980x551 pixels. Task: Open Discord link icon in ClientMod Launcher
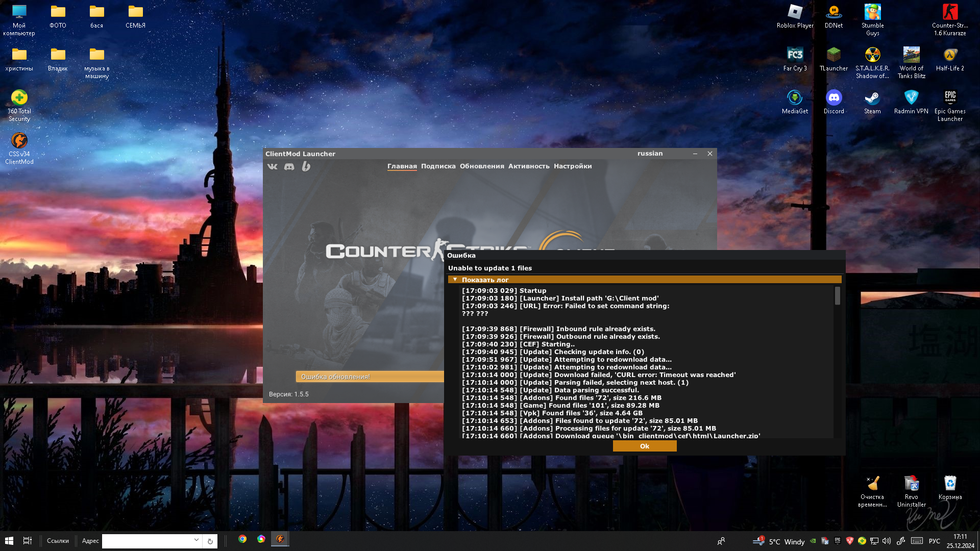pos(289,166)
